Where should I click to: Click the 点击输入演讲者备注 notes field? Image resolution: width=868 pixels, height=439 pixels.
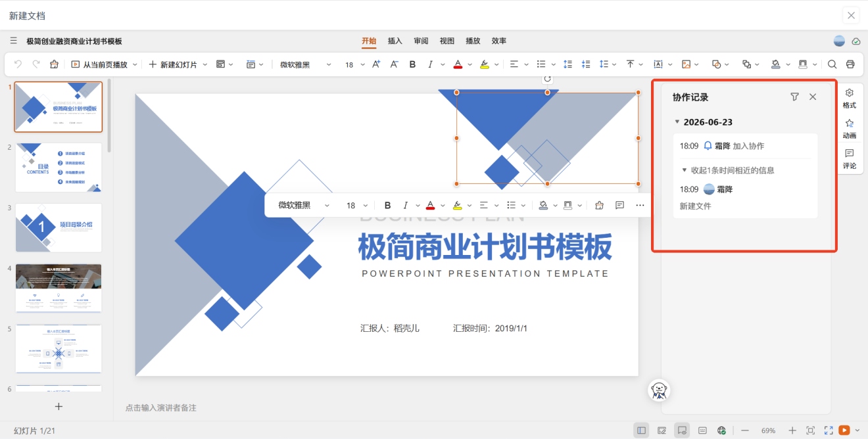coord(161,408)
